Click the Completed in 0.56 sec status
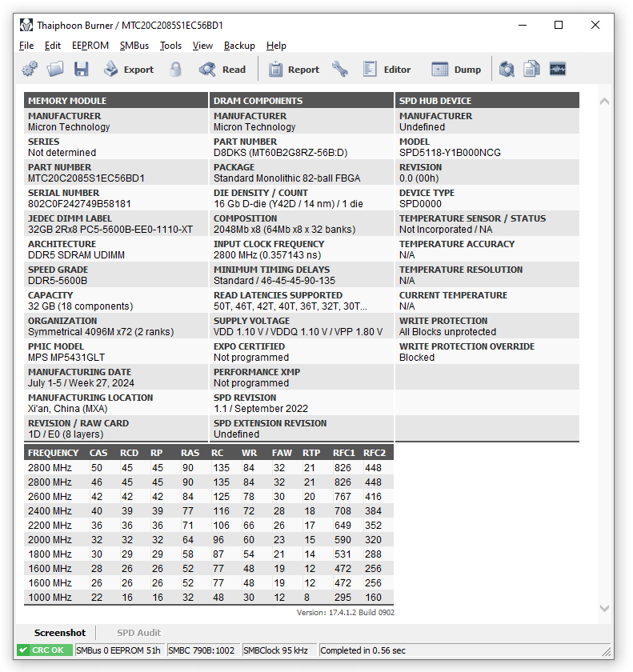This screenshot has width=633, height=672. [363, 650]
